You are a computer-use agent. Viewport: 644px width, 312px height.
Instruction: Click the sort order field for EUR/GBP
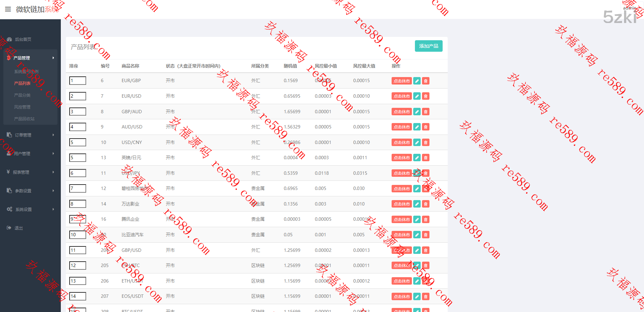(x=77, y=80)
